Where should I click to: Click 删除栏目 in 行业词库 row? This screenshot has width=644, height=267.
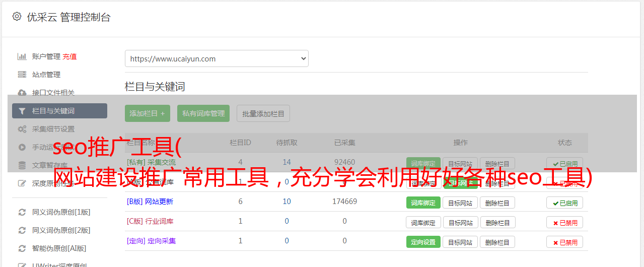point(497,222)
